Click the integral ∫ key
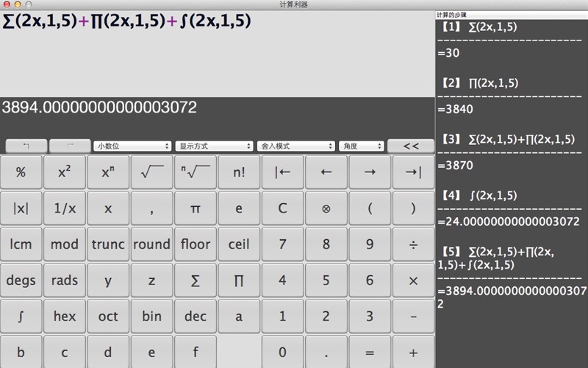Image resolution: width=588 pixels, height=368 pixels. pos(21,316)
